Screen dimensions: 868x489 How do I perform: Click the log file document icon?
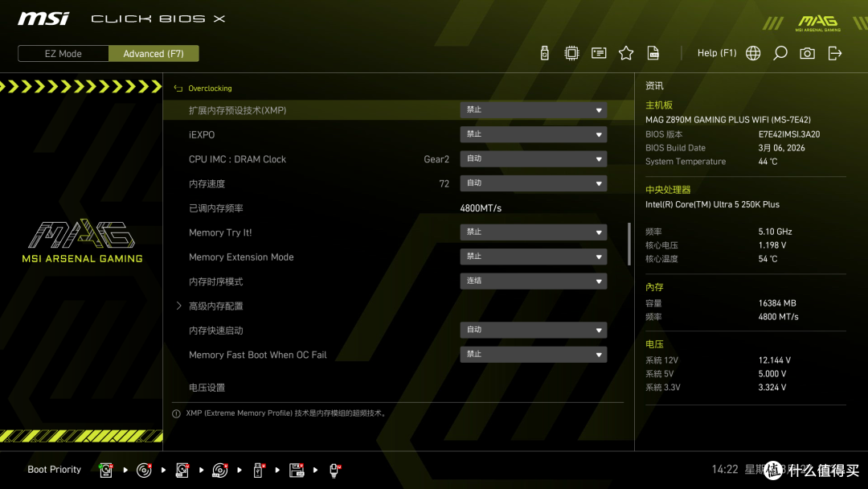653,53
